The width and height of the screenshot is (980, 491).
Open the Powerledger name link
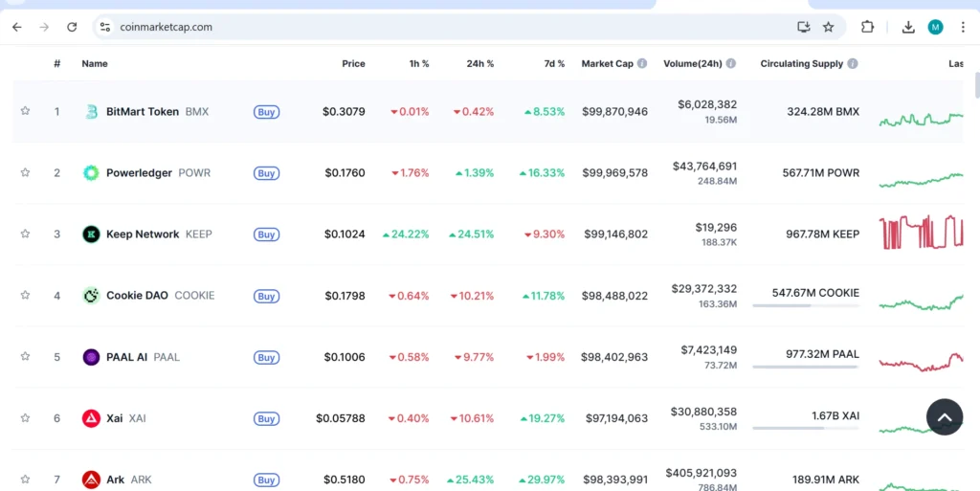click(139, 173)
